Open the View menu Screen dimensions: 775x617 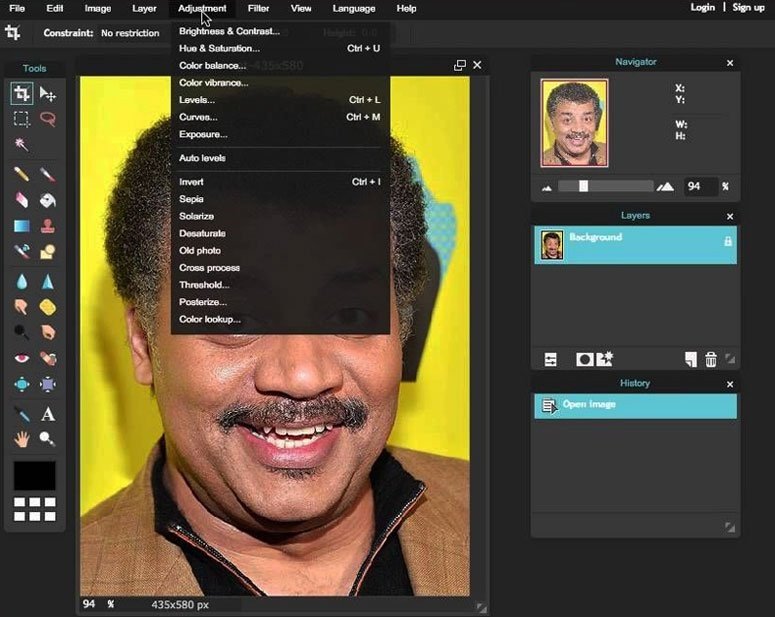click(301, 8)
